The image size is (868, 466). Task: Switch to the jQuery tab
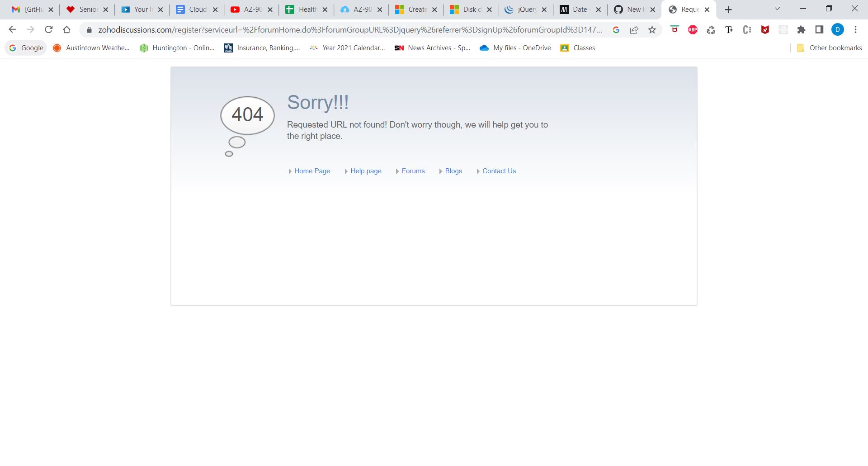coord(524,9)
